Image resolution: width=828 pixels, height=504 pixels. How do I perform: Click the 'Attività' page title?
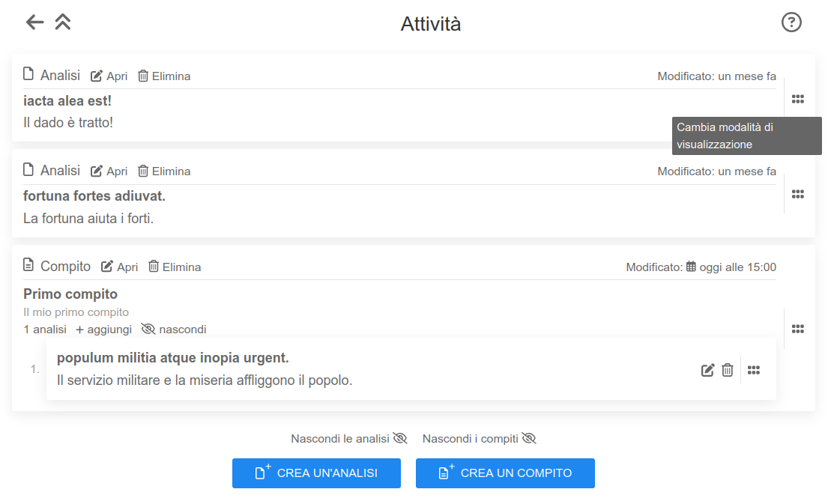[x=430, y=24]
